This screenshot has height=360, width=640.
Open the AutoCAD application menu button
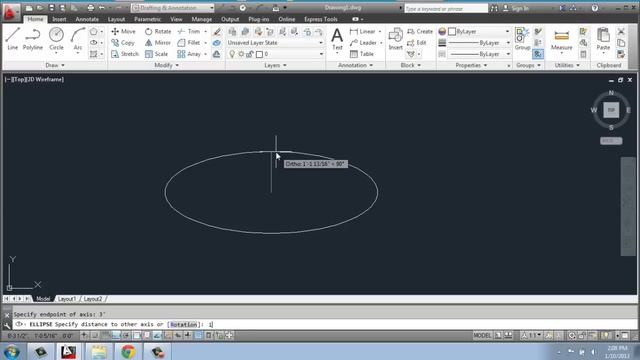coord(10,12)
